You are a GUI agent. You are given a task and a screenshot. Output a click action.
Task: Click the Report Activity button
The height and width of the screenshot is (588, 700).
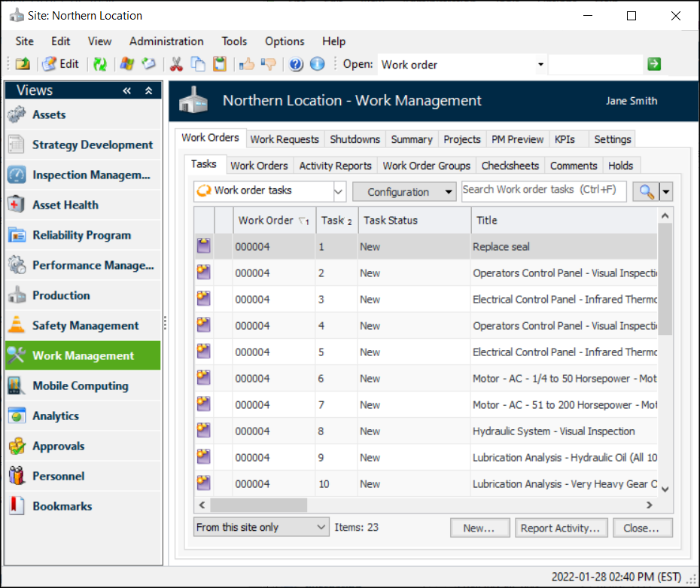coord(560,528)
